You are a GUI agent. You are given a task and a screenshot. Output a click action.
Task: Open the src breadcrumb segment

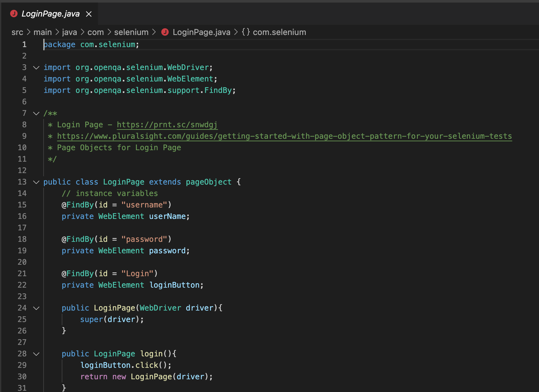pos(17,32)
